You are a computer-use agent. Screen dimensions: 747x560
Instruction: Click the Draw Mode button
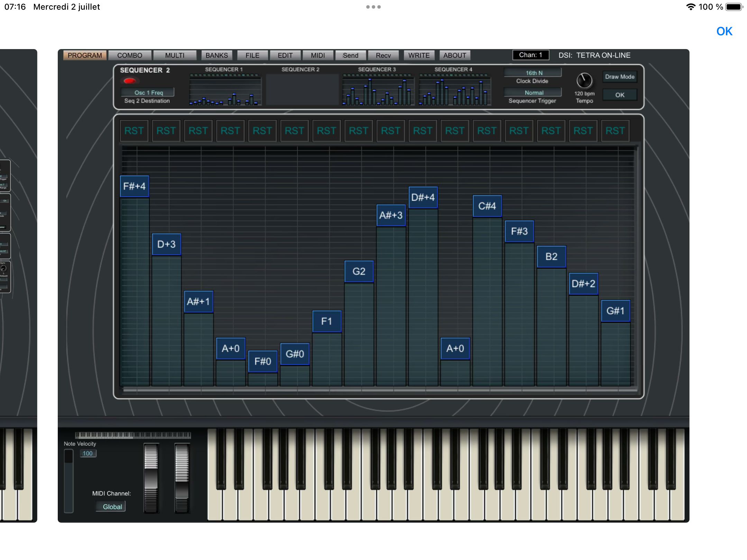(620, 77)
